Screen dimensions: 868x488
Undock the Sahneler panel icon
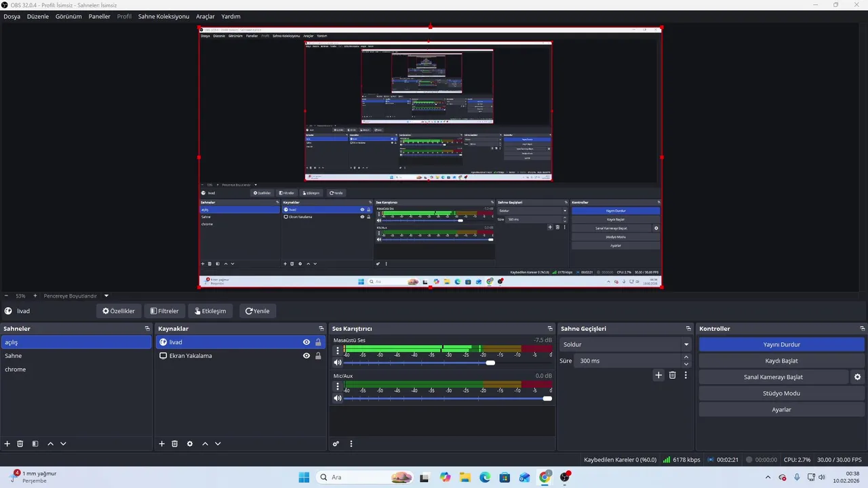(147, 329)
